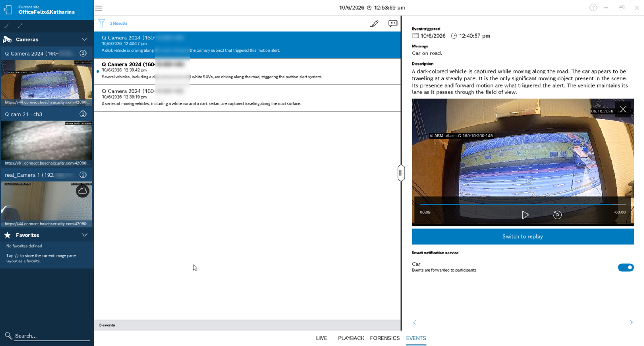644x346 pixels.
Task: Click cloud icon on real_Camera 1 thumbnail
Action: 83,191
